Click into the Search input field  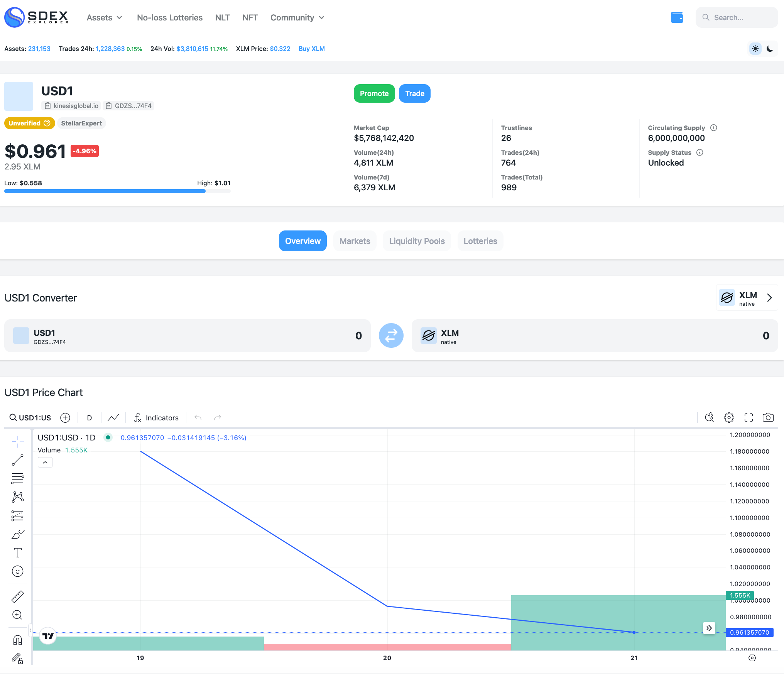[x=737, y=17]
